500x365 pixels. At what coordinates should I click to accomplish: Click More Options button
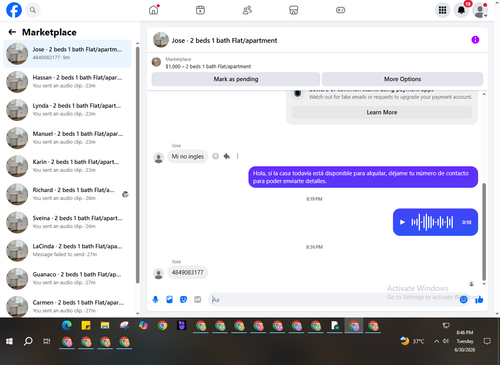point(402,79)
